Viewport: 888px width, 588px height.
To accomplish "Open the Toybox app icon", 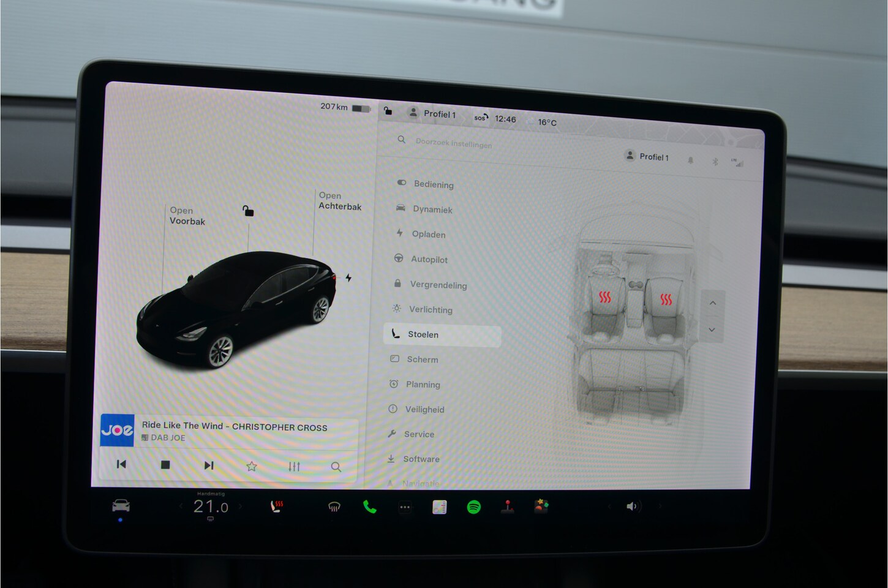I will tap(541, 506).
